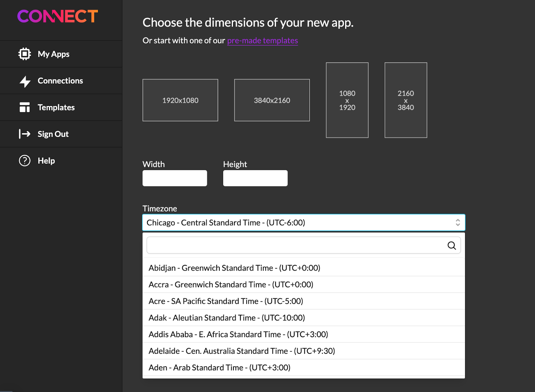Select the 1080 x 1920 portrait preset
Screen dimensions: 535x392
pyautogui.click(x=347, y=100)
